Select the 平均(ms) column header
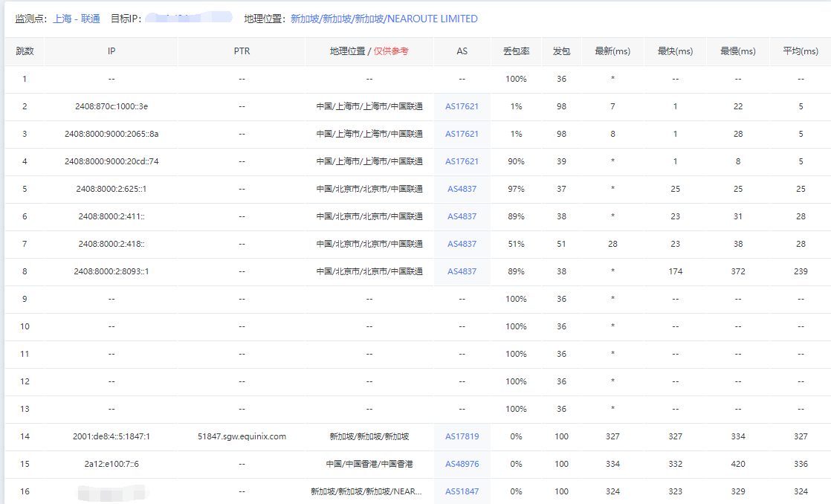The width and height of the screenshot is (831, 504). (801, 51)
